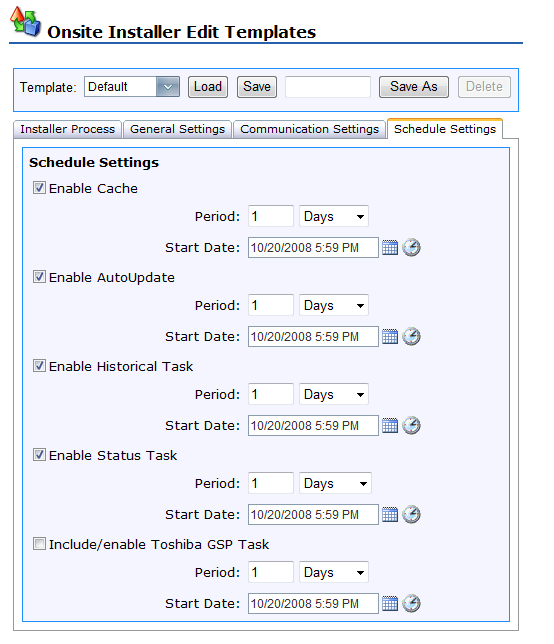Click the template name field beside Save As

click(328, 87)
